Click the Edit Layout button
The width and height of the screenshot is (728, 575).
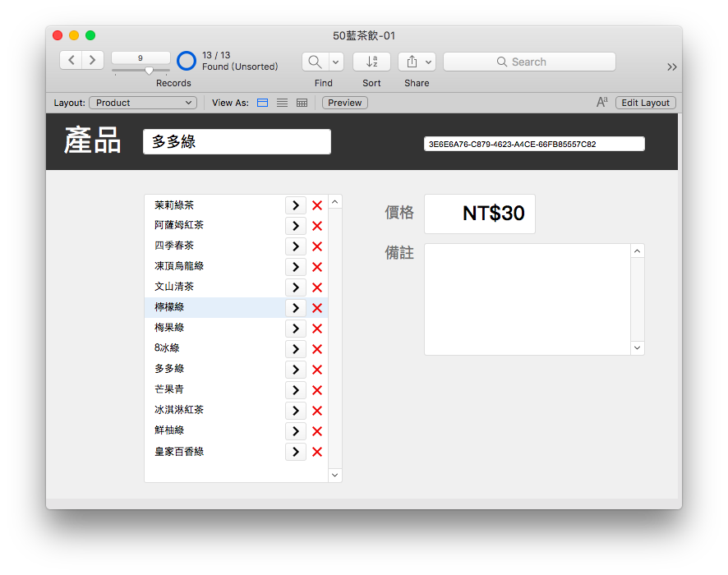tap(645, 103)
